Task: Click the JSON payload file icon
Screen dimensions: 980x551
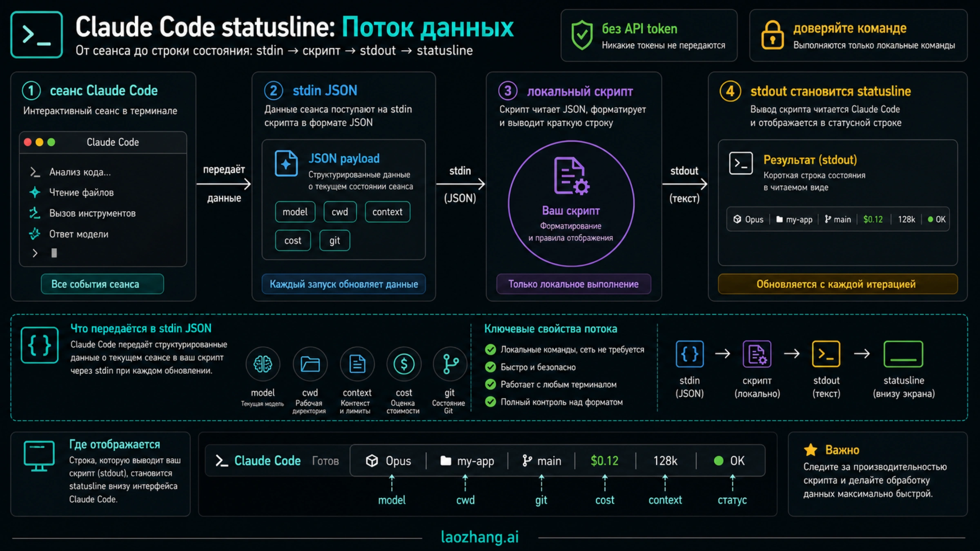Action: pyautogui.click(x=286, y=164)
